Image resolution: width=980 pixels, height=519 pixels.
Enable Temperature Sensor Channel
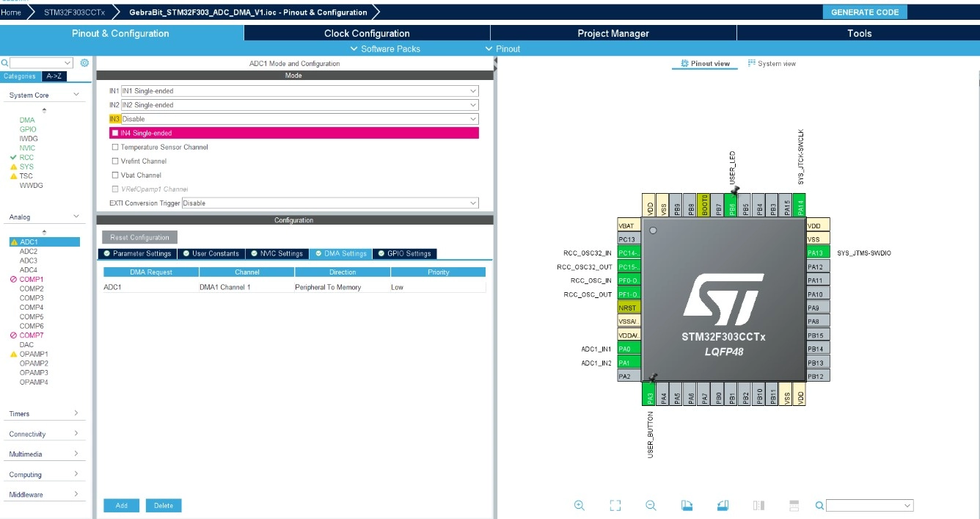coord(115,147)
